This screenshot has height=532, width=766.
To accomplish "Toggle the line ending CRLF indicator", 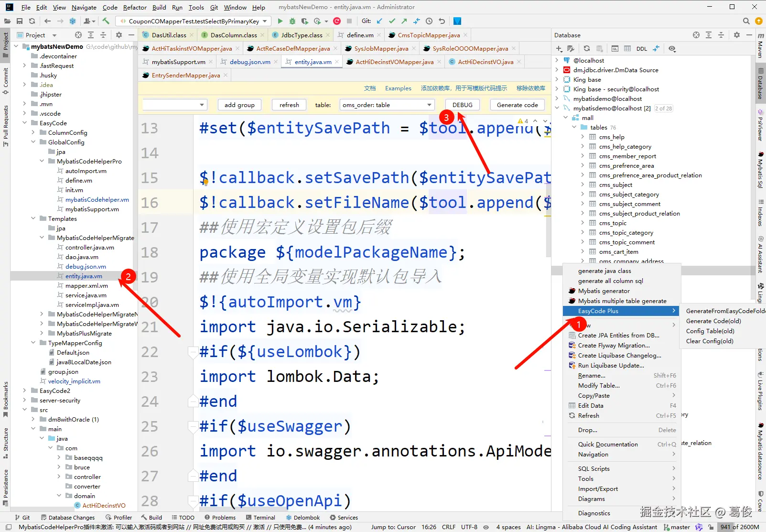I will (449, 527).
